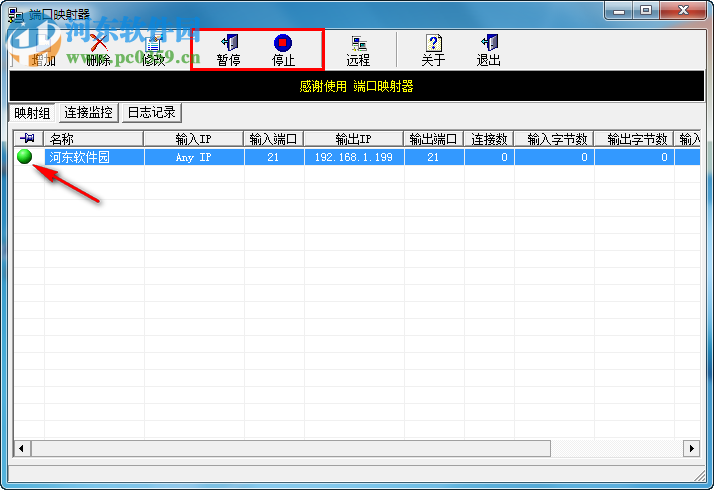714x490 pixels.
Task: Close the 端口映射器 window
Action: (683, 10)
